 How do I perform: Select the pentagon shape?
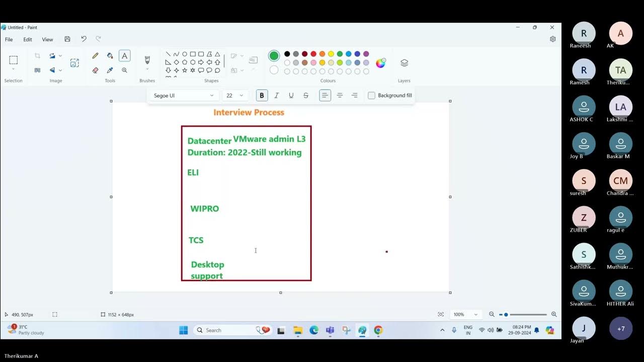[x=184, y=62]
